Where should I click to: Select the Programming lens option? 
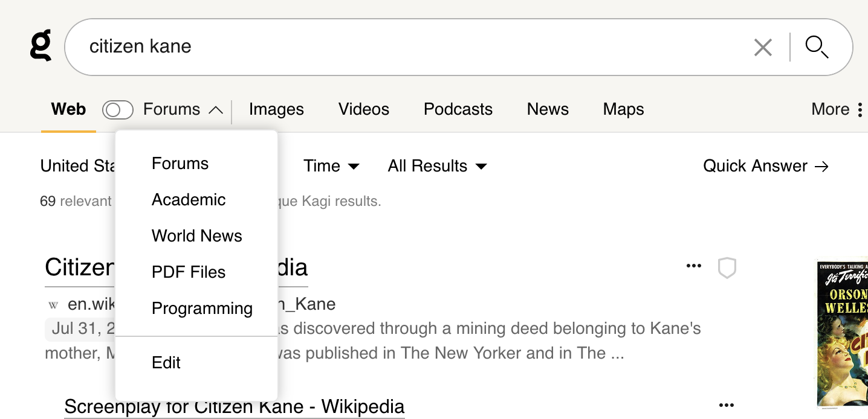pyautogui.click(x=202, y=309)
